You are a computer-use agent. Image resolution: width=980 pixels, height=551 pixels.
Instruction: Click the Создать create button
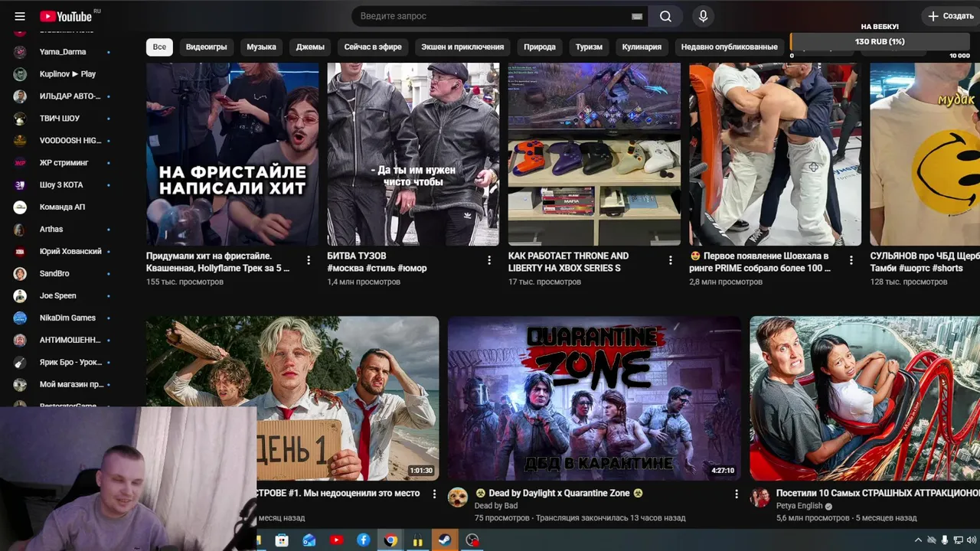click(x=950, y=16)
